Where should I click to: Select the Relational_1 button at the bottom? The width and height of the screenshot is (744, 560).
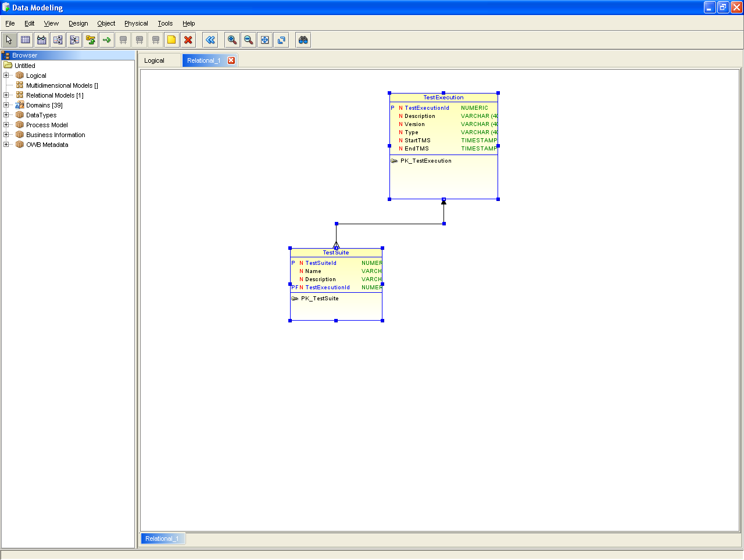[x=162, y=538]
